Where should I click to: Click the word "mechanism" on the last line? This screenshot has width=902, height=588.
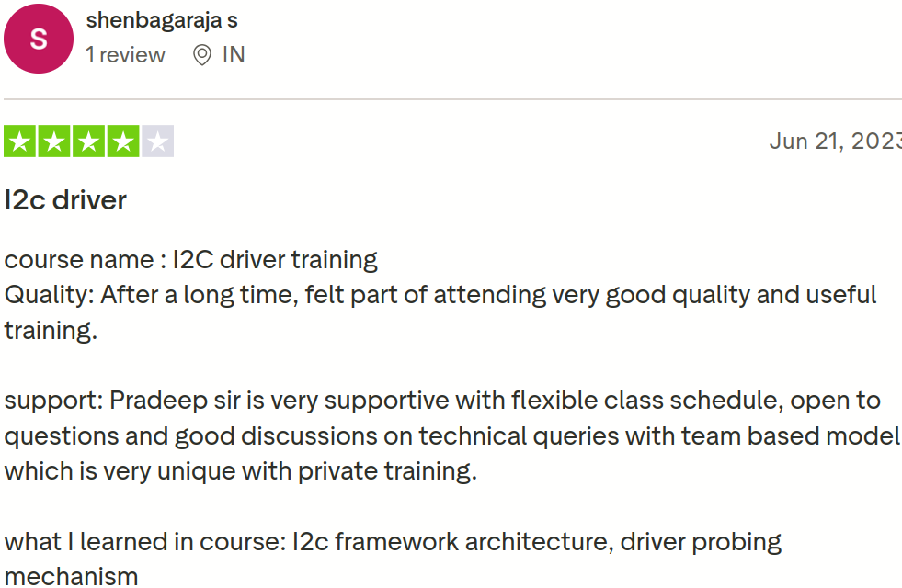[72, 576]
